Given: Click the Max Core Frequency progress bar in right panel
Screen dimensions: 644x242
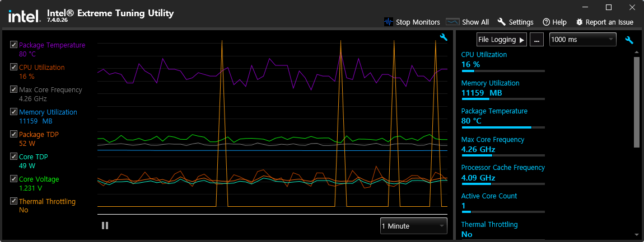Looking at the screenshot, I should tap(503, 155).
